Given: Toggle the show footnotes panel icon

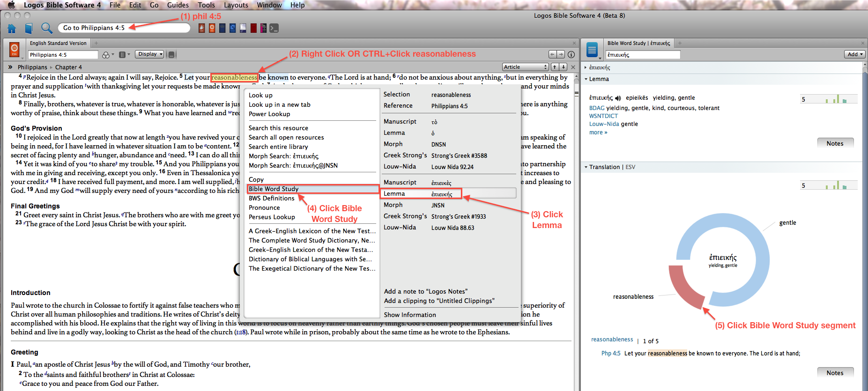Looking at the screenshot, I should pos(171,55).
